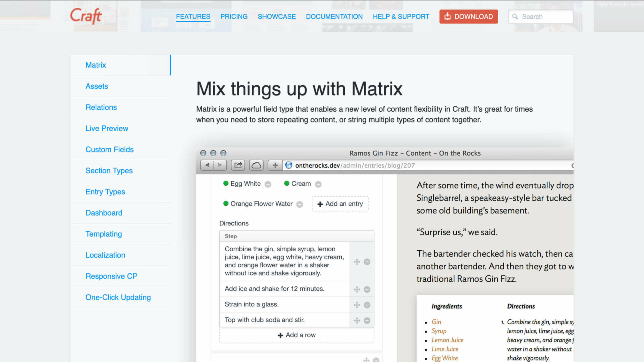Expand the Matrix sidebar navigation item
The image size is (644, 362).
click(x=96, y=65)
